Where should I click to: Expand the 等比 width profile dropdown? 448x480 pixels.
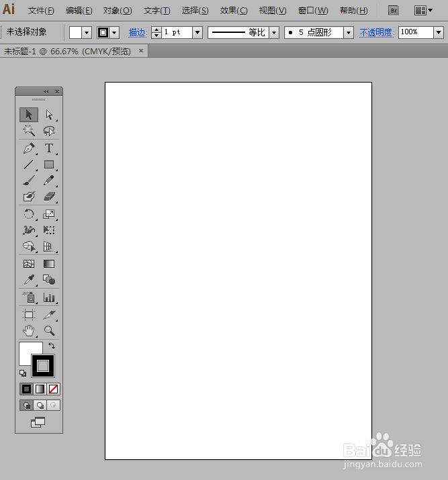tap(274, 32)
